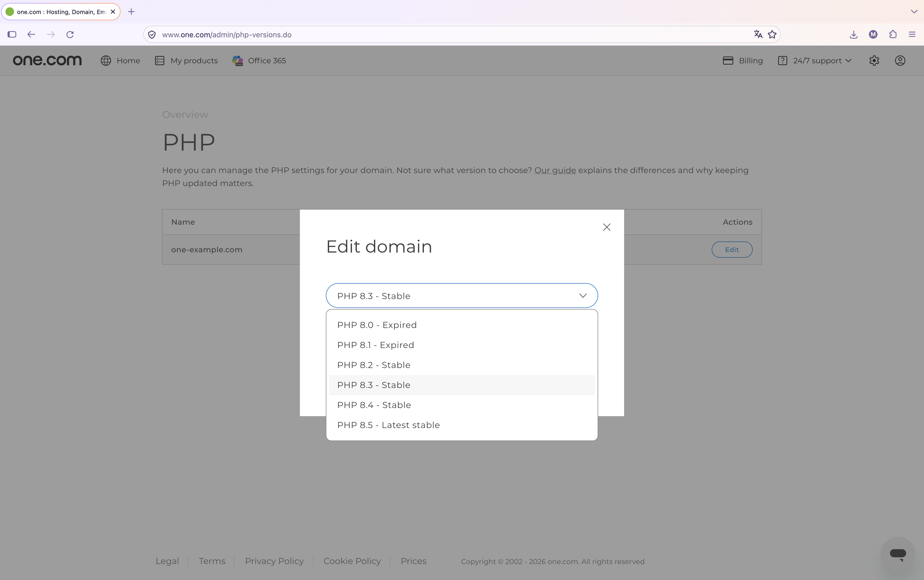Image resolution: width=924 pixels, height=580 pixels.
Task: Reload the current page
Action: (x=70, y=35)
